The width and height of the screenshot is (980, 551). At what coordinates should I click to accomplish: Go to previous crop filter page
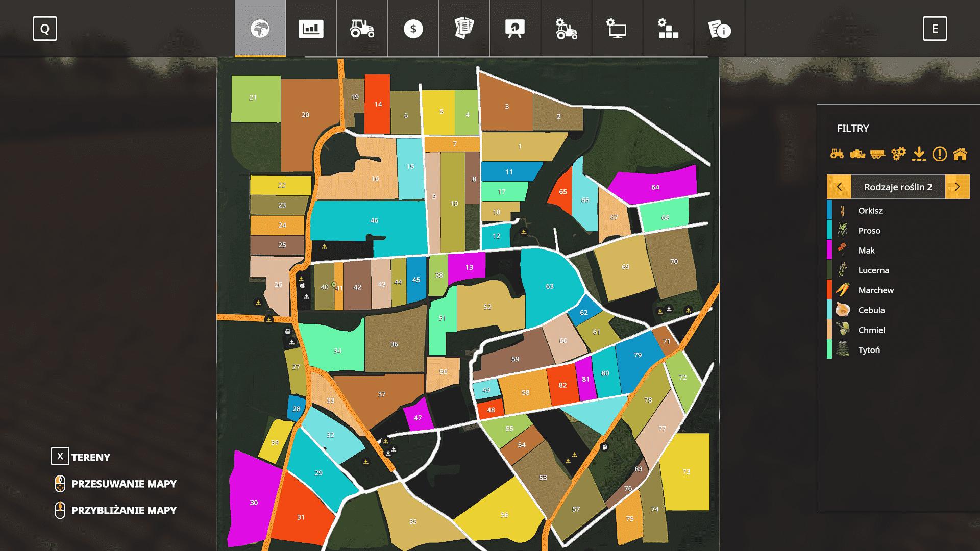[x=839, y=187]
